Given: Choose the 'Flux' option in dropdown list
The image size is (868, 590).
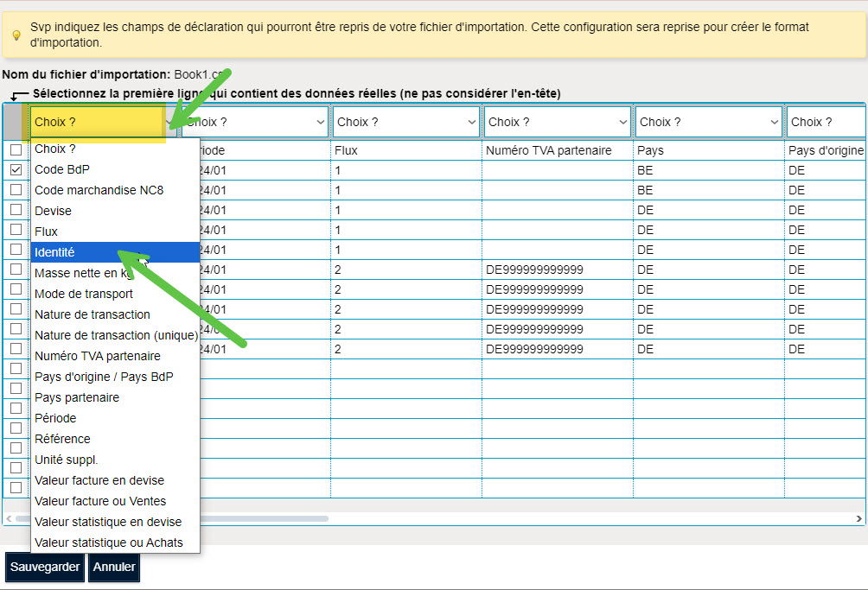Looking at the screenshot, I should (x=115, y=232).
